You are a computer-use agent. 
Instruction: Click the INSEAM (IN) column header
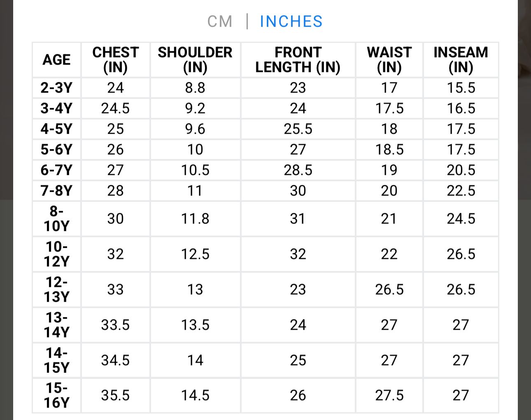click(461, 60)
